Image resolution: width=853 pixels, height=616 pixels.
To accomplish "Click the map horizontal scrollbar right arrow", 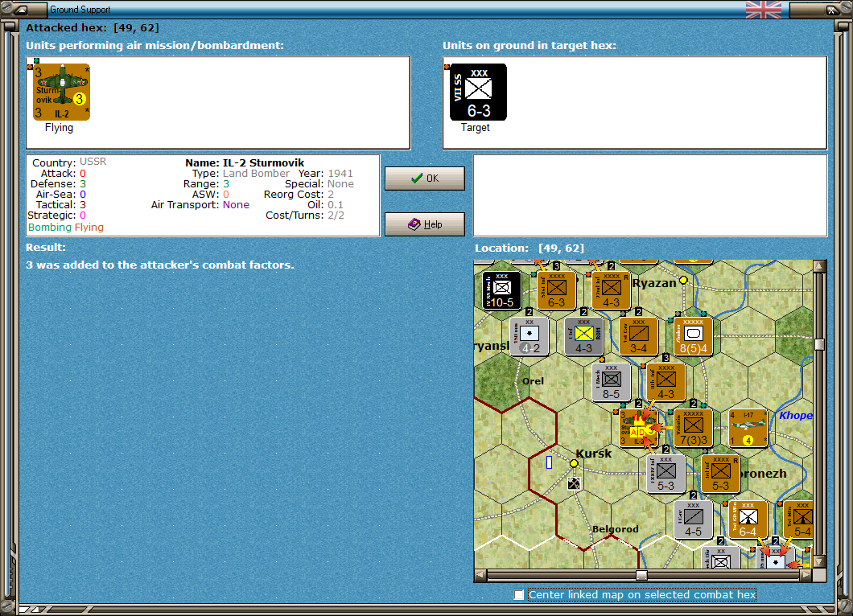I will 806,575.
